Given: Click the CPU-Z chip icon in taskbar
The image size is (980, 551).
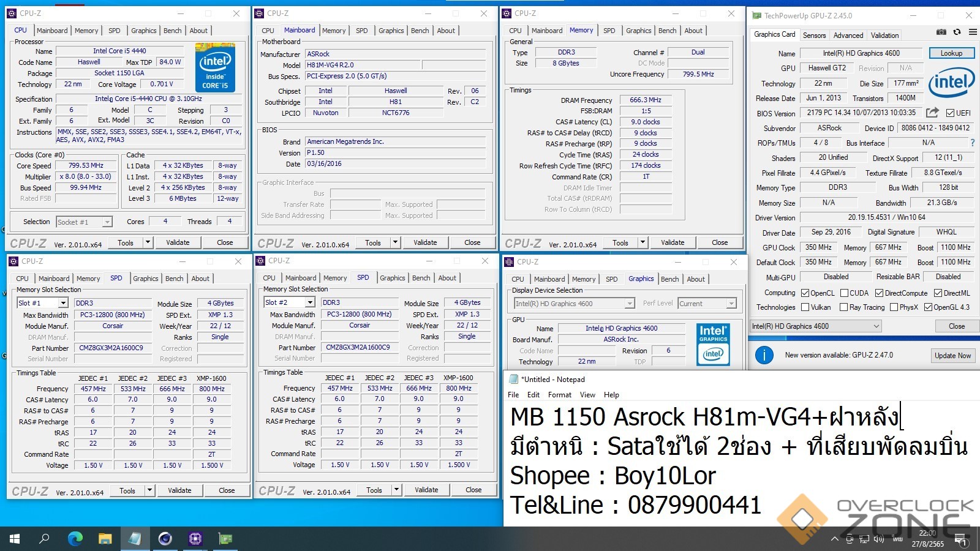Looking at the screenshot, I should point(195,539).
